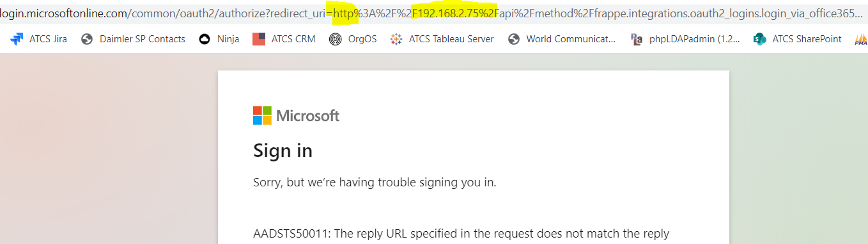Open the ATCS CRM bookmark text
868x244 pixels.
(293, 39)
